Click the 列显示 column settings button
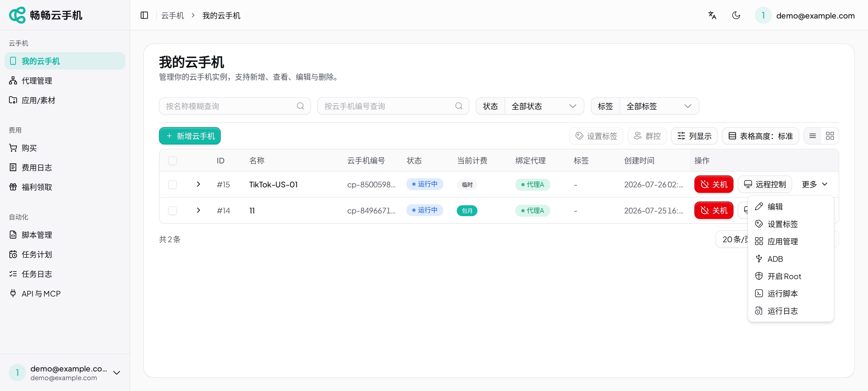 [694, 136]
